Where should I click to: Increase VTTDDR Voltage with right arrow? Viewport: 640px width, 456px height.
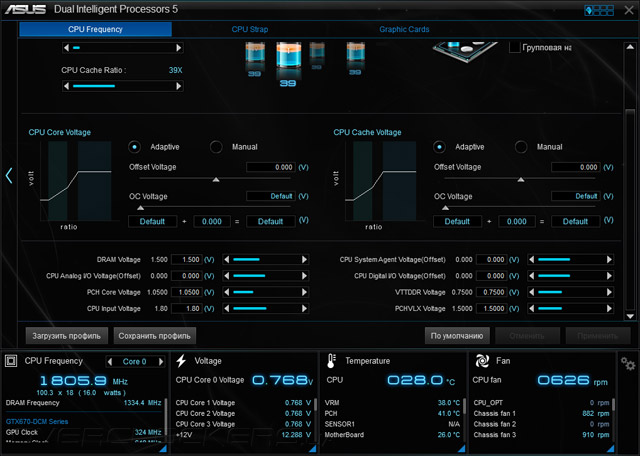(x=609, y=292)
